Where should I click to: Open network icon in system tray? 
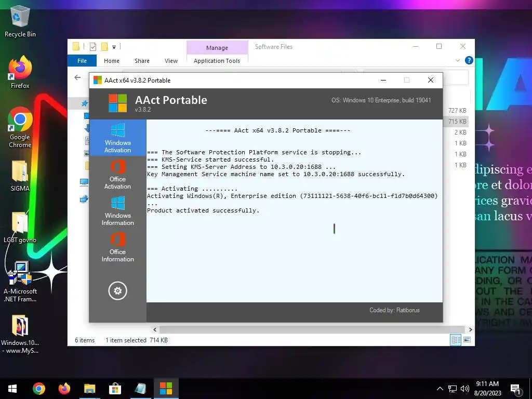453,389
